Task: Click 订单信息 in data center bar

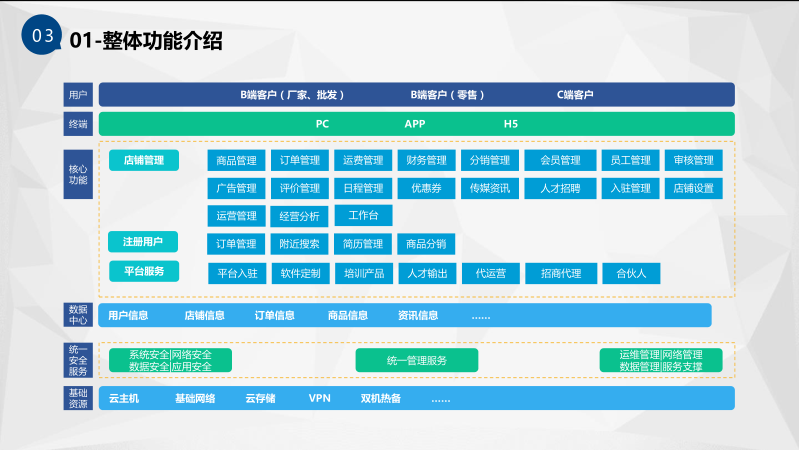Action: [274, 316]
